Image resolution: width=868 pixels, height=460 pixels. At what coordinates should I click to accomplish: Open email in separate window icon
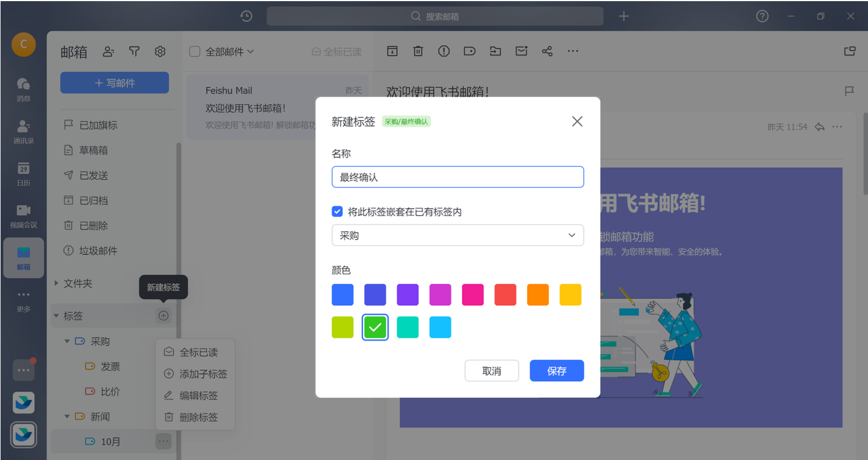click(x=850, y=51)
